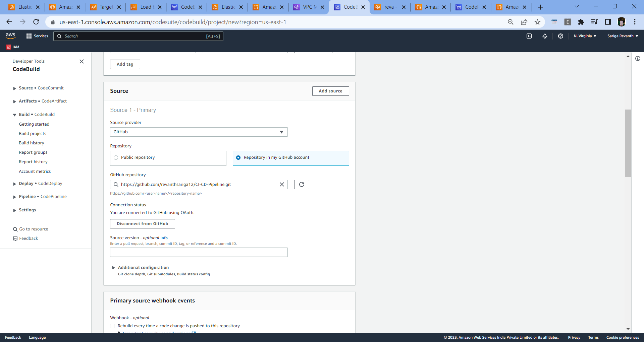This screenshot has height=342, width=644.
Task: Click scrollbar down arrow
Action: click(x=628, y=329)
